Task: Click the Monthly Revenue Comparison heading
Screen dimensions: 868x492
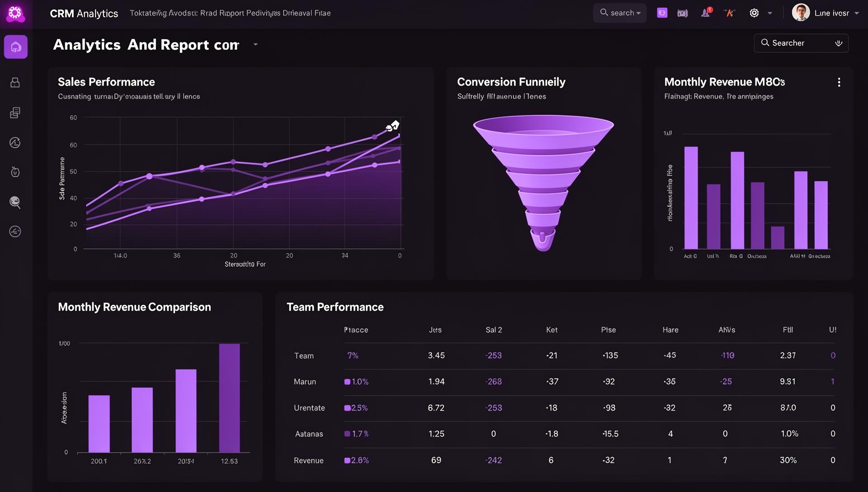Action: click(134, 307)
